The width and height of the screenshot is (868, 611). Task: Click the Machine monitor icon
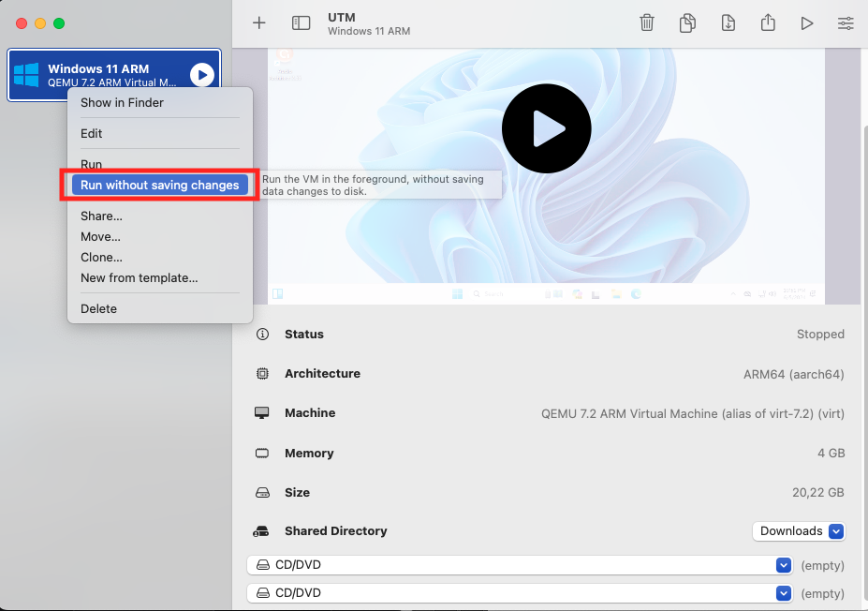click(x=262, y=412)
